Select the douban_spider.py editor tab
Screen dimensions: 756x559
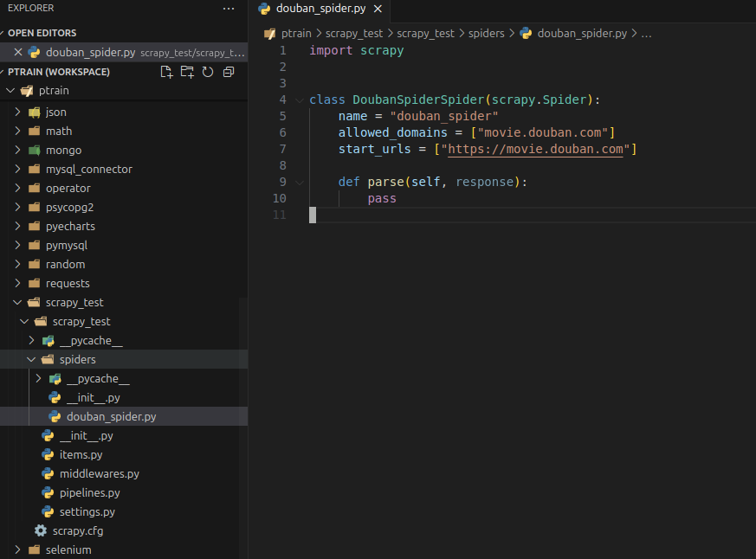click(320, 10)
